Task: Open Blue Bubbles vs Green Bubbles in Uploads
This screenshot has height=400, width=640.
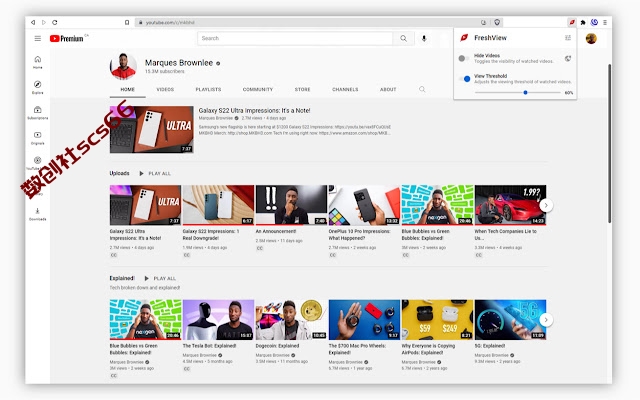Action: tap(437, 205)
